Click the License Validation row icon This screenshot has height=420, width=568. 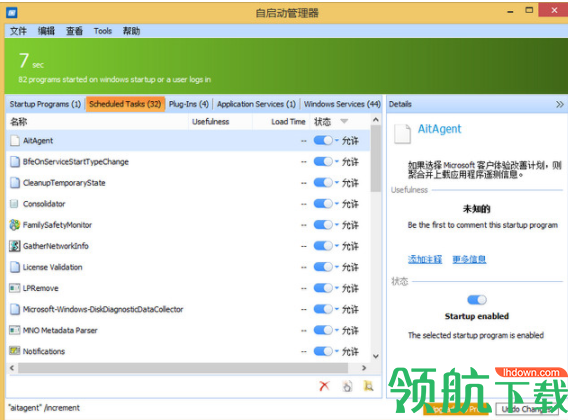click(14, 267)
